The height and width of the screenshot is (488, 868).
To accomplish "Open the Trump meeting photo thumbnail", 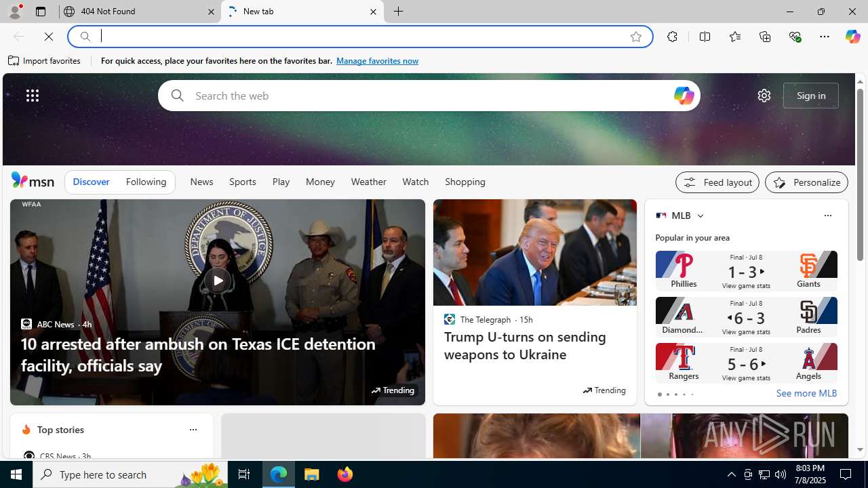I will [534, 252].
